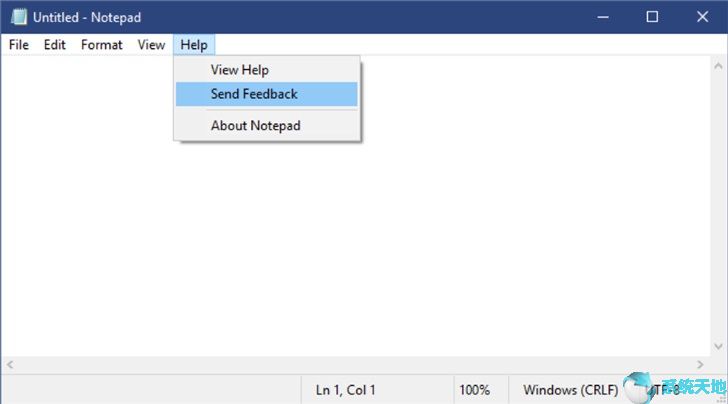Click the vertical scrollbar down arrow
Image resolution: width=728 pixels, height=404 pixels.
coord(718,346)
